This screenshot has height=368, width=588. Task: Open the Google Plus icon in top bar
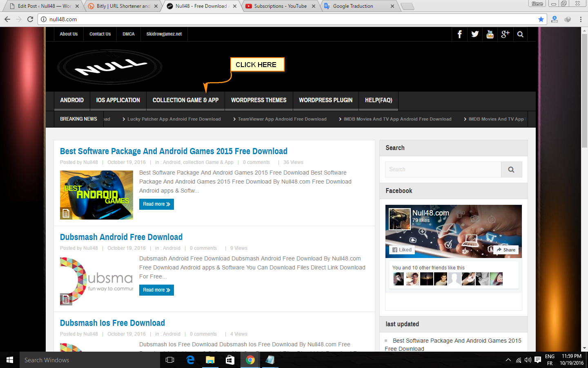coord(505,34)
